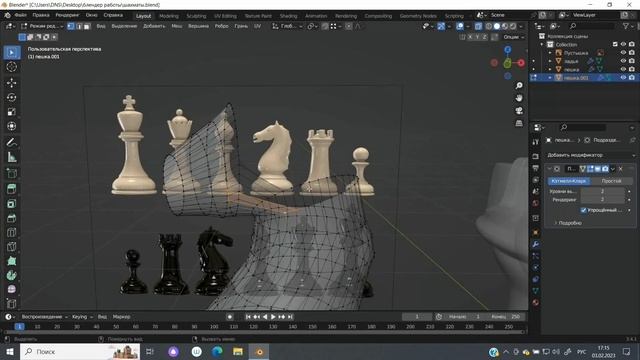Select the Add Cube tool
The height and width of the screenshot is (360, 640).
(11, 173)
